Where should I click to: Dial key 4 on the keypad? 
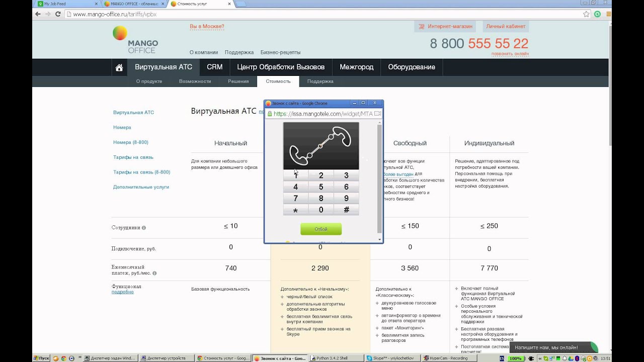[x=296, y=187]
